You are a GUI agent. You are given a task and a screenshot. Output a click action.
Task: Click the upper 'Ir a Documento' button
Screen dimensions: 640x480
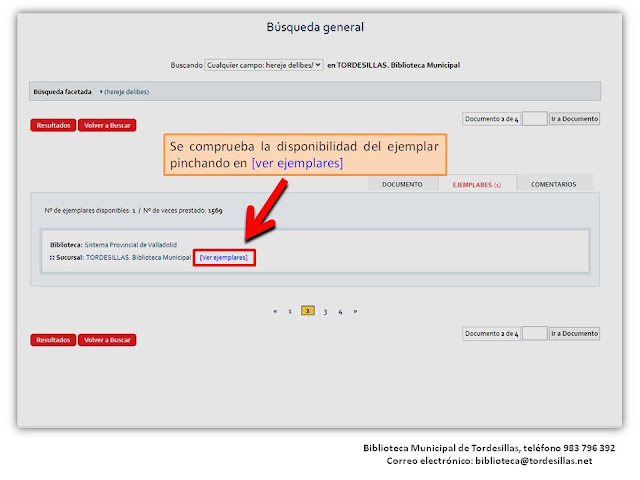tap(574, 119)
